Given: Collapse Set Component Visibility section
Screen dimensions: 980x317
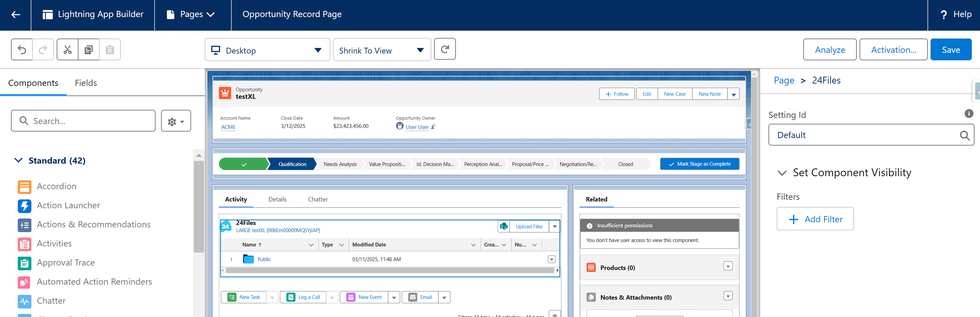Looking at the screenshot, I should coord(782,173).
